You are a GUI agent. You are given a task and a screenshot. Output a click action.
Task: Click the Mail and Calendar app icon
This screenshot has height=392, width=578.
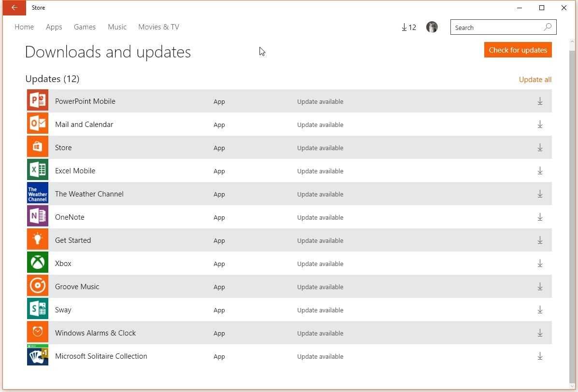(x=37, y=124)
